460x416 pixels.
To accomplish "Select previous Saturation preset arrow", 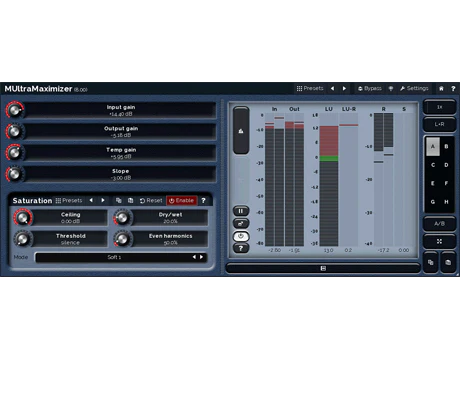I will [91, 200].
